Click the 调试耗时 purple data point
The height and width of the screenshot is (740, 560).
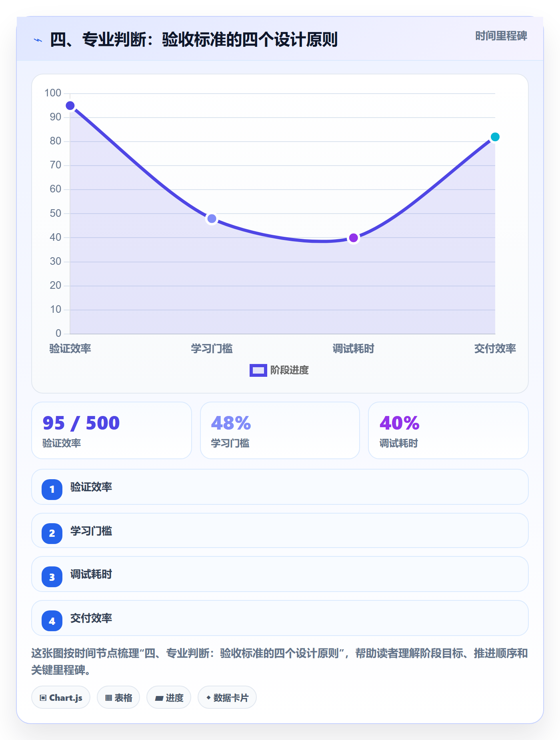pos(353,238)
